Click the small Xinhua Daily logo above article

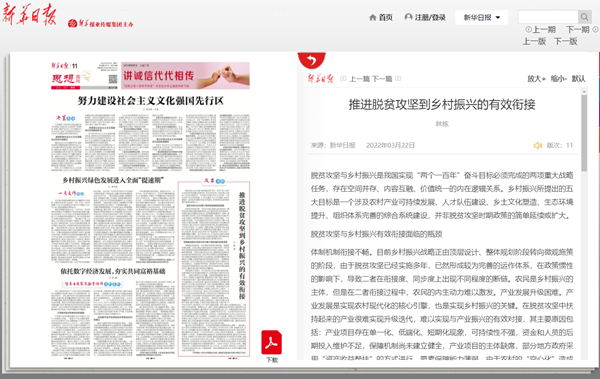click(x=321, y=79)
